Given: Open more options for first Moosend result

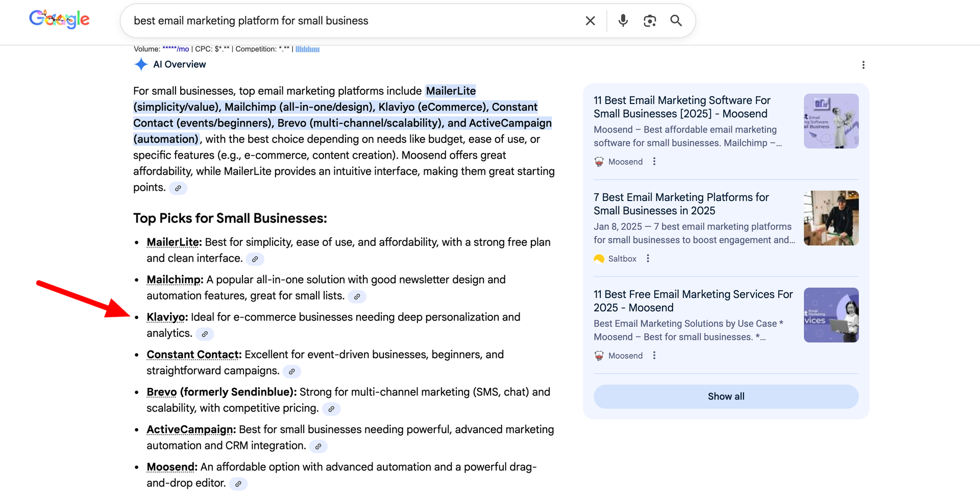Looking at the screenshot, I should (654, 162).
